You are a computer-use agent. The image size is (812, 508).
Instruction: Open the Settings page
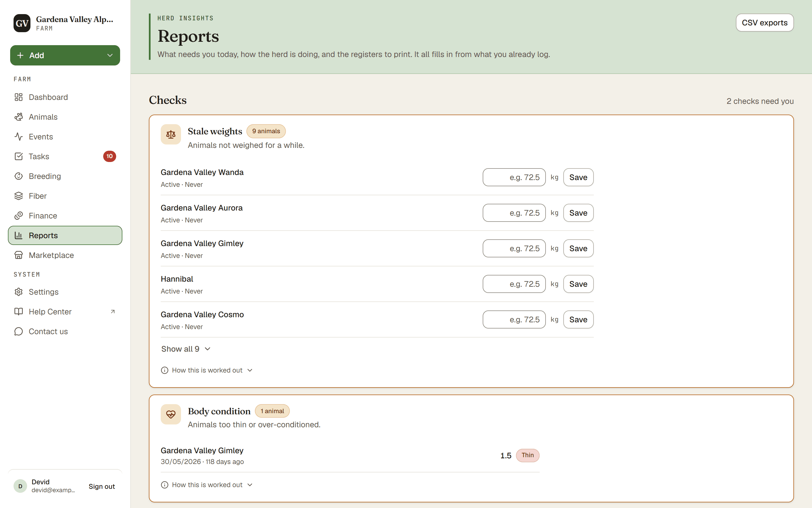(65, 292)
